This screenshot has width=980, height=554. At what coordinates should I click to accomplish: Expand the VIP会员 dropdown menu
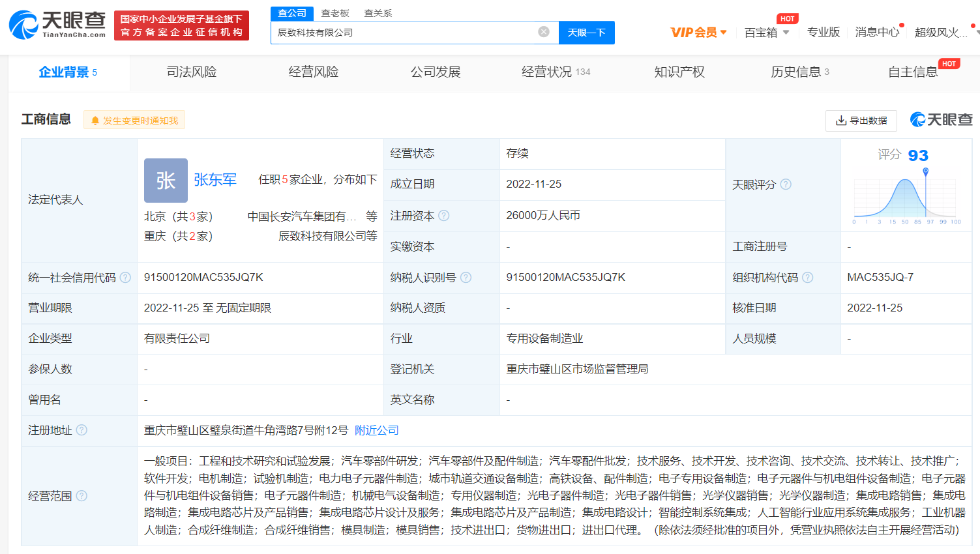[698, 32]
